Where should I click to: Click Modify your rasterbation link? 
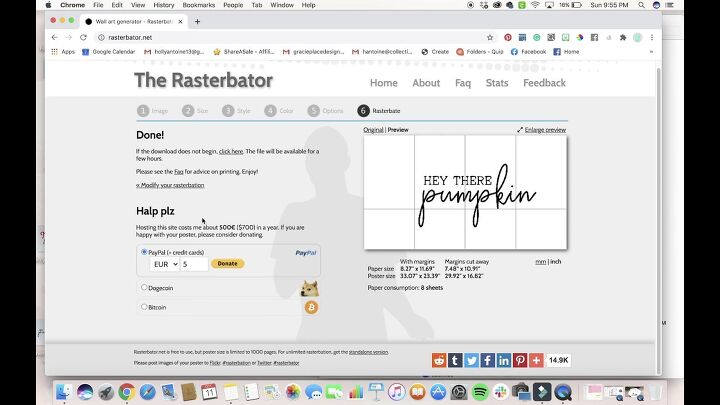pos(170,185)
